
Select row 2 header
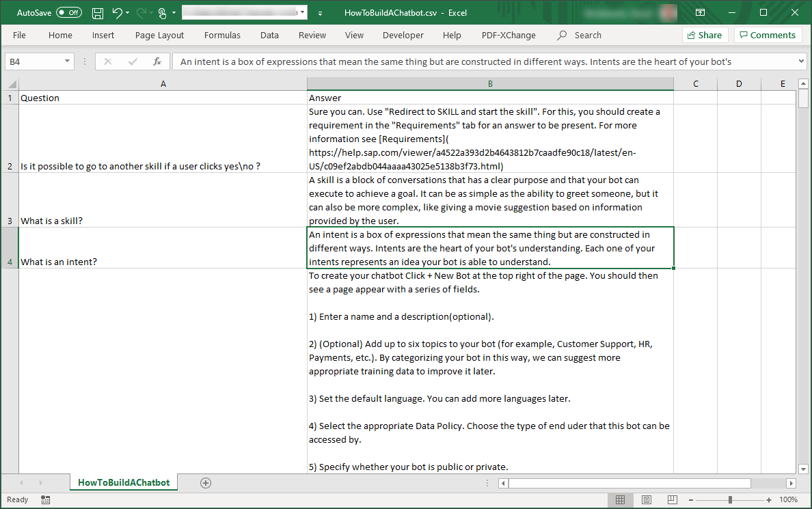point(10,139)
